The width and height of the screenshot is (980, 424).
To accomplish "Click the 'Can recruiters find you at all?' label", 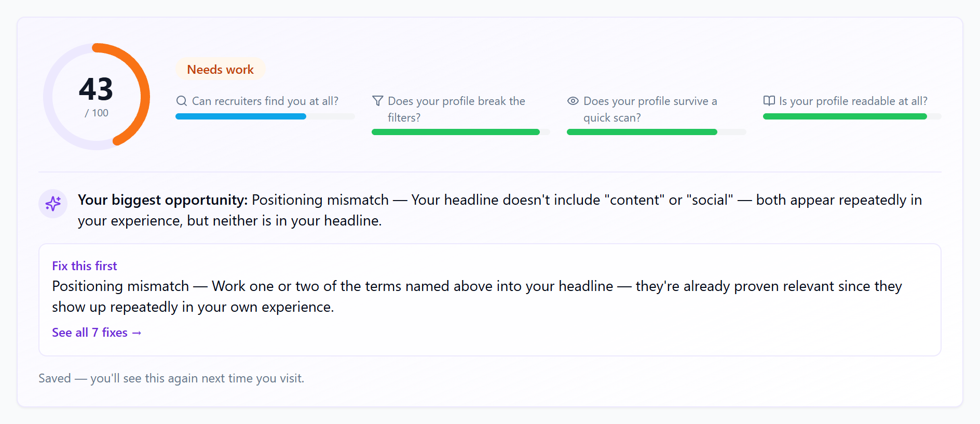I will [x=265, y=101].
